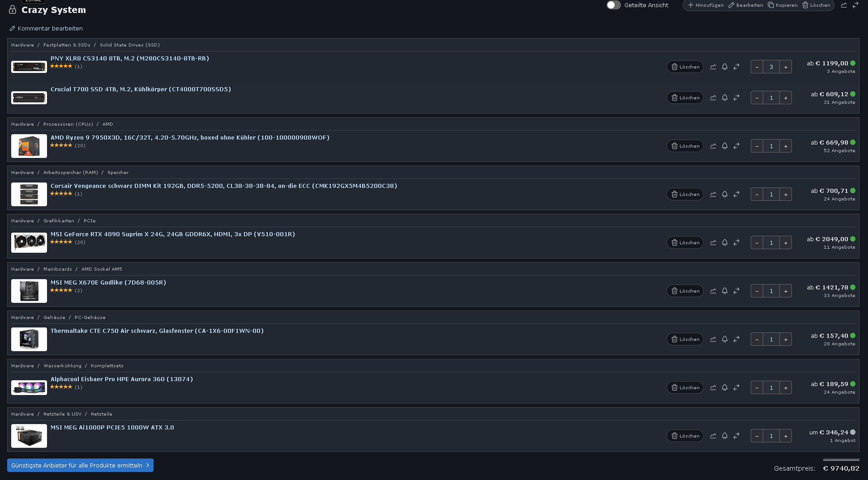The height and width of the screenshot is (480, 868).
Task: Open price chart for MSI MEG X670E Godlike
Action: pyautogui.click(x=713, y=291)
